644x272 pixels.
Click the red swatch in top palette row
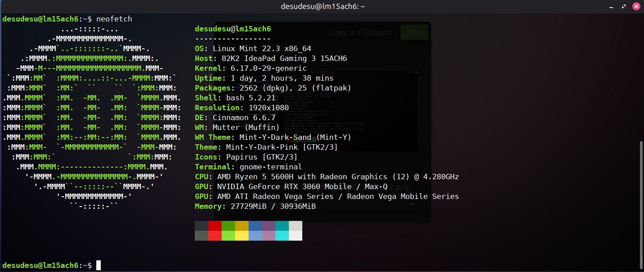215,226
